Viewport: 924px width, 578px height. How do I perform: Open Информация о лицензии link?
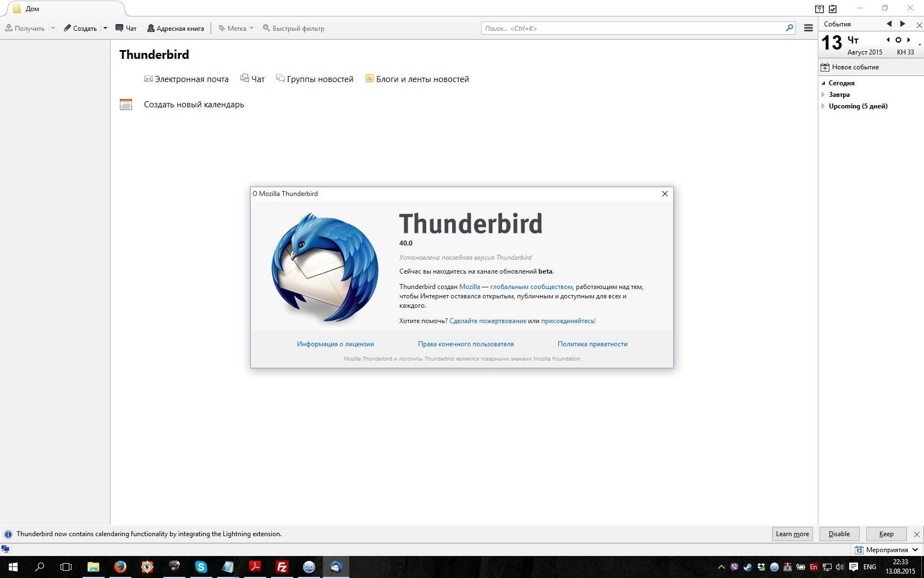pyautogui.click(x=335, y=344)
